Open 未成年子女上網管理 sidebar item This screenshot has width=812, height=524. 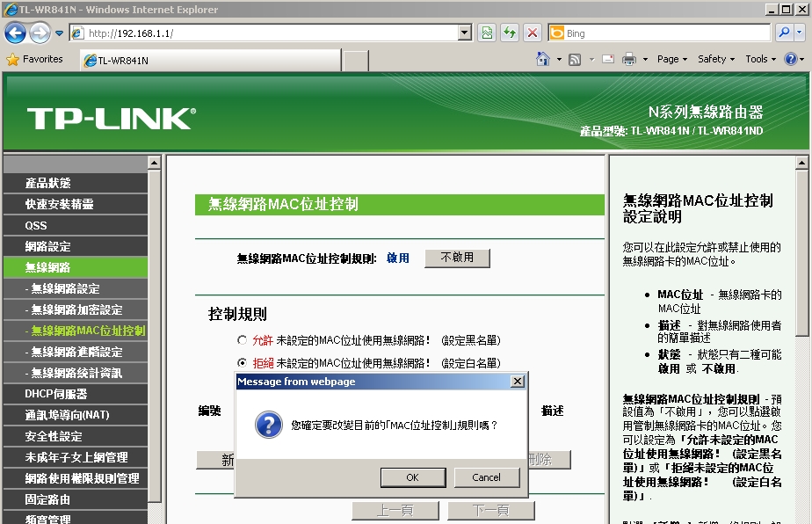[75, 457]
